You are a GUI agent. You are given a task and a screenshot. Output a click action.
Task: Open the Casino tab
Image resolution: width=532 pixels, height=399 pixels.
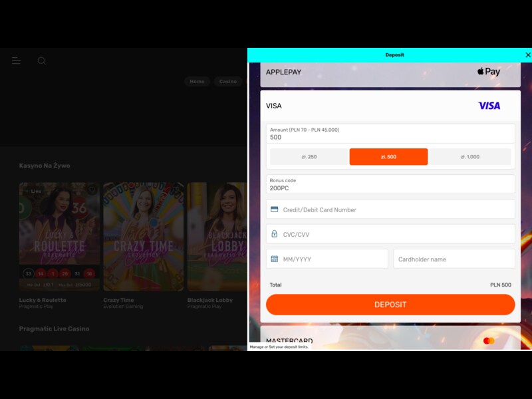pyautogui.click(x=228, y=82)
